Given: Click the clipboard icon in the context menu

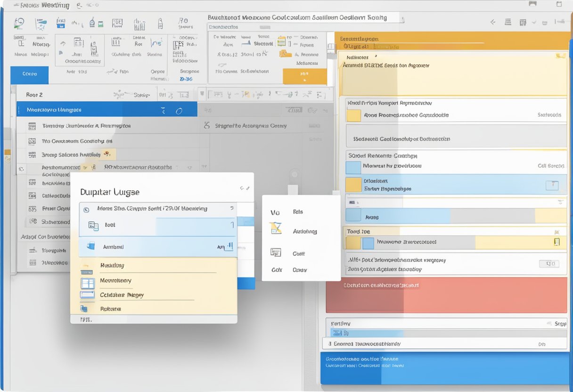Looking at the screenshot, I should [276, 252].
